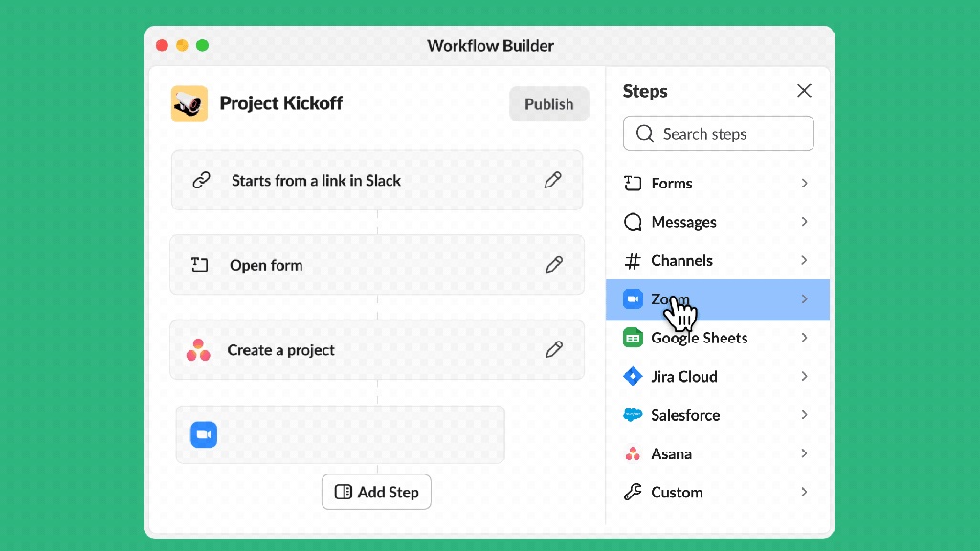This screenshot has height=551, width=980.
Task: Click the green macOS maximize button
Action: pos(202,45)
